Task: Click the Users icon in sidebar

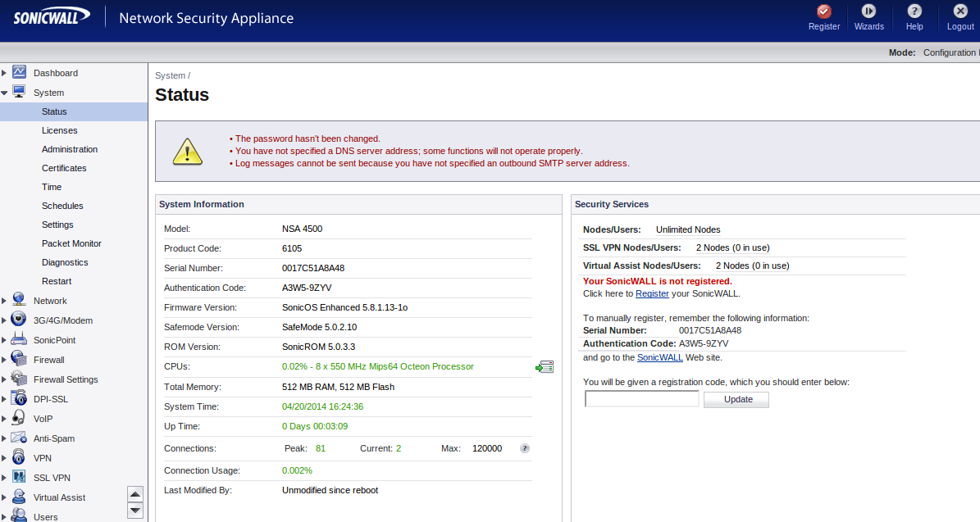Action: point(20,515)
